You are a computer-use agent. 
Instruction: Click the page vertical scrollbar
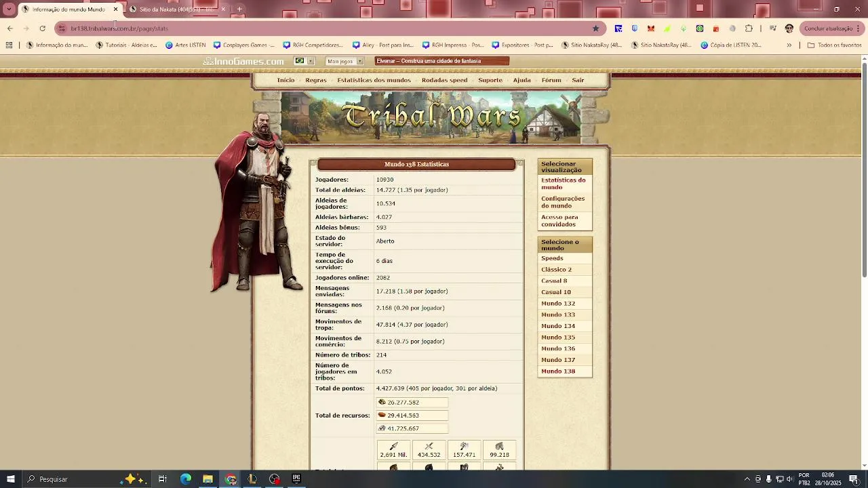click(x=864, y=169)
